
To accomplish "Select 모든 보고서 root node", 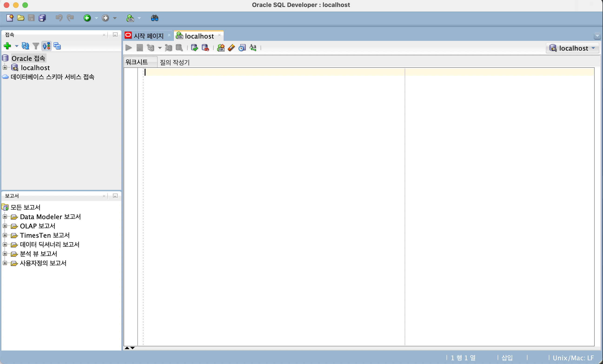I will 25,207.
